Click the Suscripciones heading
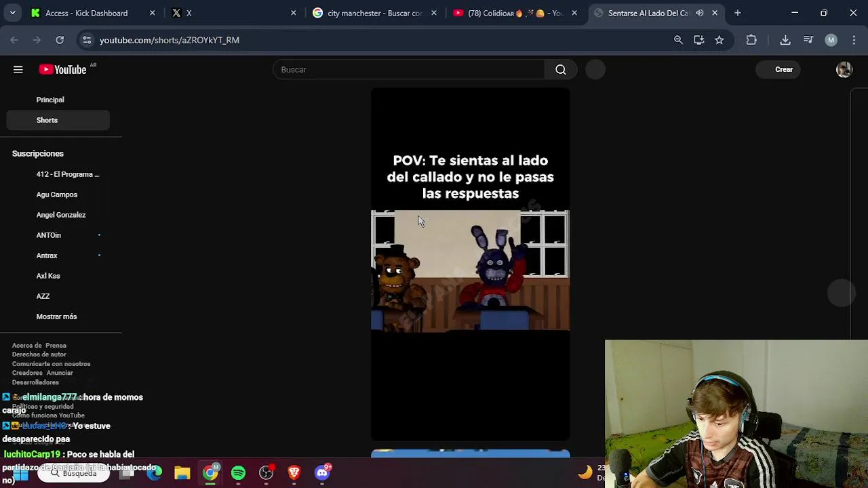This screenshot has width=868, height=488. [x=37, y=154]
